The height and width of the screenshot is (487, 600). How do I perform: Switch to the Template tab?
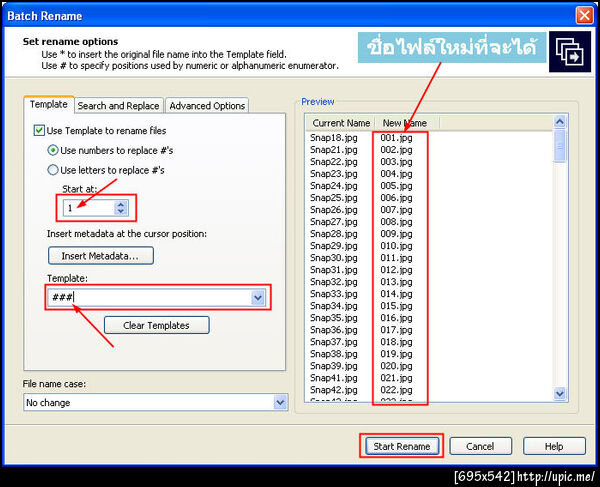[49, 104]
